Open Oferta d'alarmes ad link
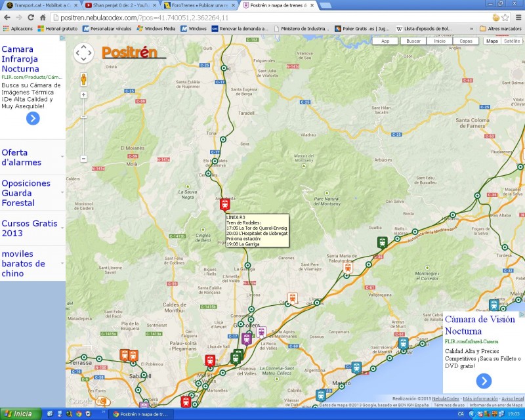 [x=22, y=157]
